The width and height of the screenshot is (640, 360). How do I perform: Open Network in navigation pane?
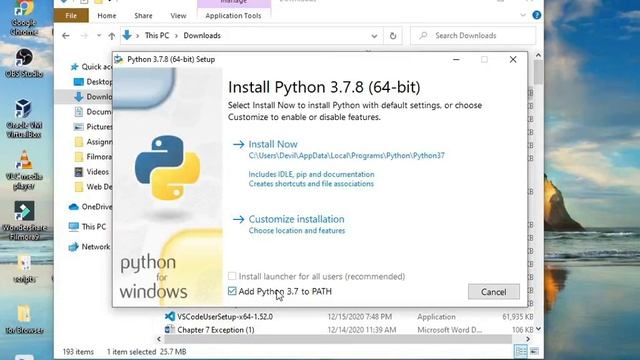coord(89,247)
